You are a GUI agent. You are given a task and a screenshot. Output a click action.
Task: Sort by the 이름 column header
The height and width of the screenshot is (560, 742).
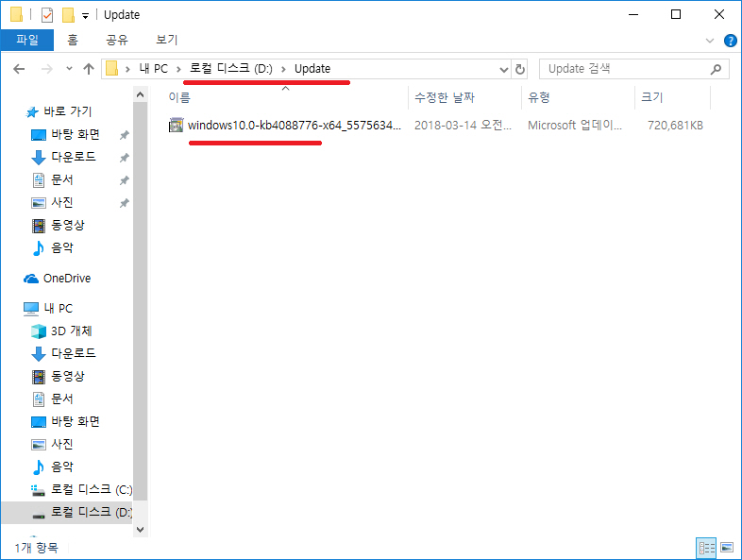[285, 97]
